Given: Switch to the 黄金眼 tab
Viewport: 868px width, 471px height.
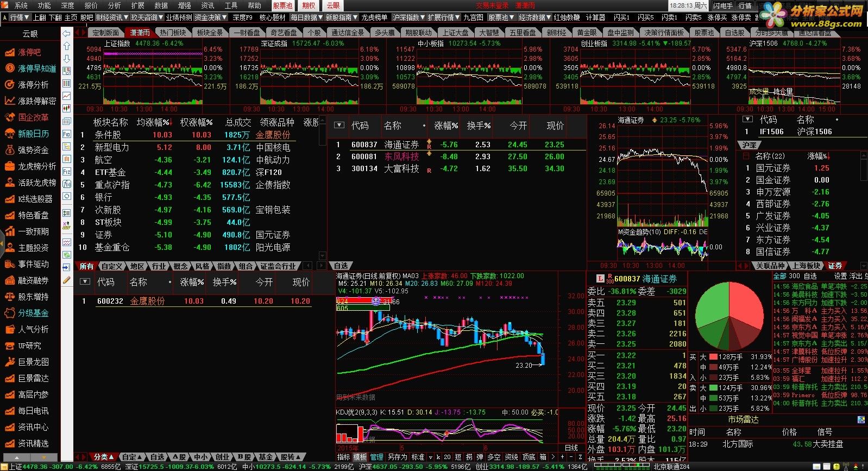Looking at the screenshot, I should point(587,33).
